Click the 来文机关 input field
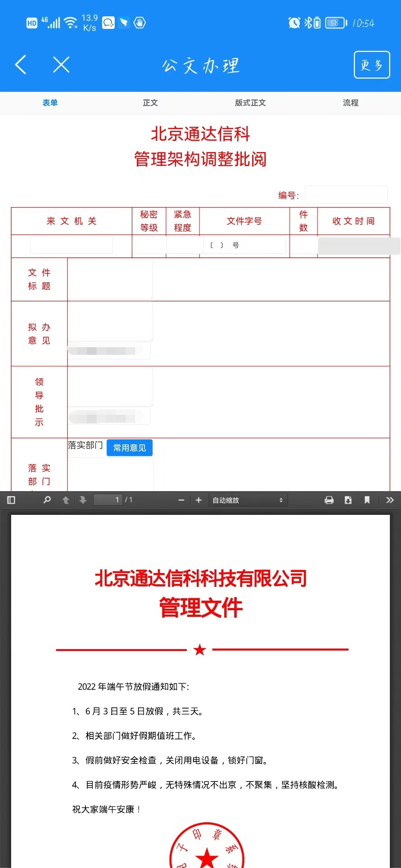 [71, 245]
